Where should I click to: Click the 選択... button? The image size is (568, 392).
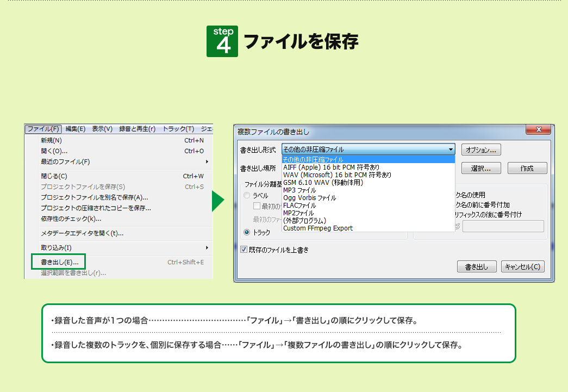tap(481, 168)
